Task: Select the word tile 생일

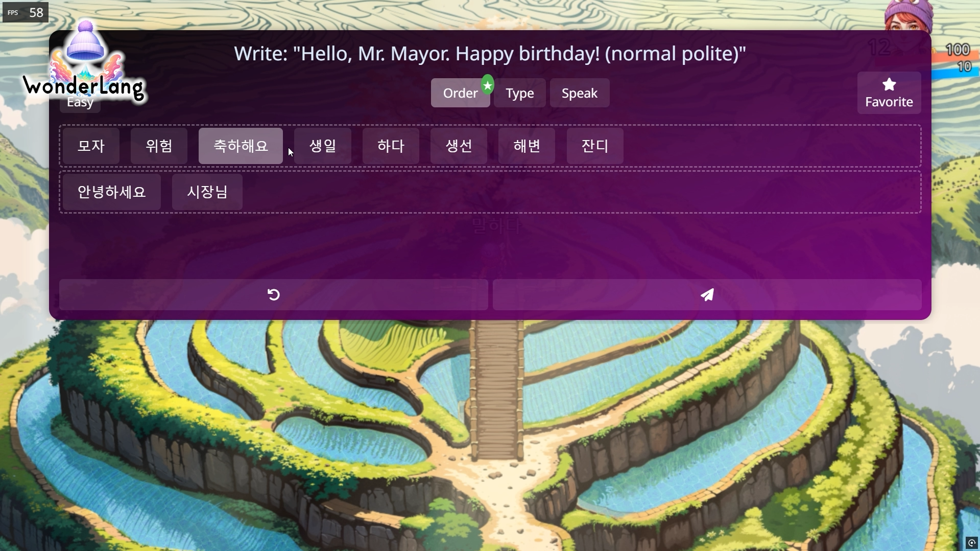Action: tap(323, 146)
